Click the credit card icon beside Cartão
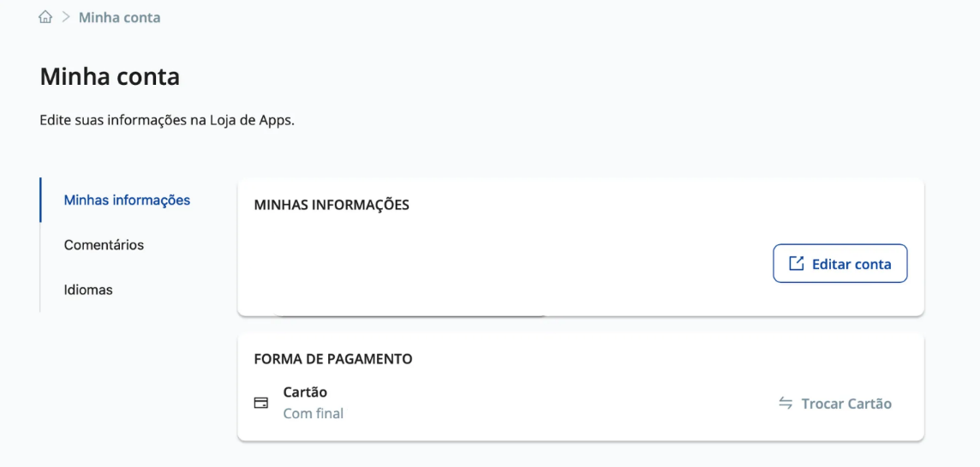 coord(261,403)
